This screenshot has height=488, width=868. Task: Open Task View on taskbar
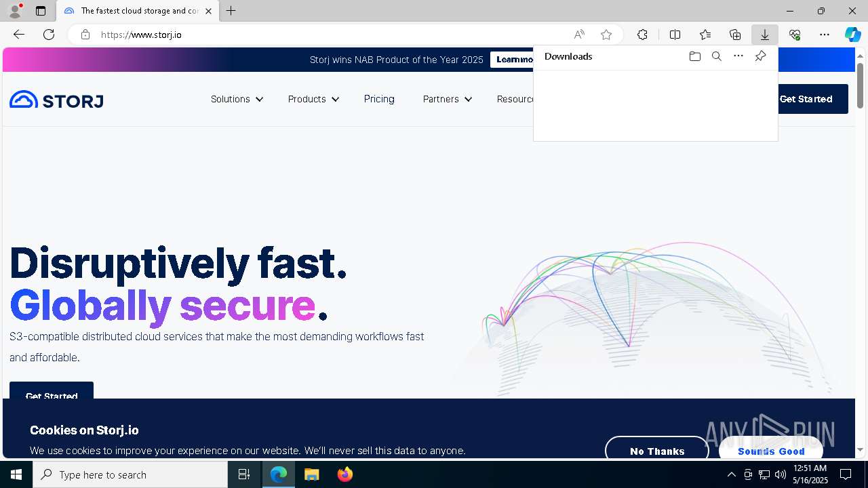pos(244,474)
